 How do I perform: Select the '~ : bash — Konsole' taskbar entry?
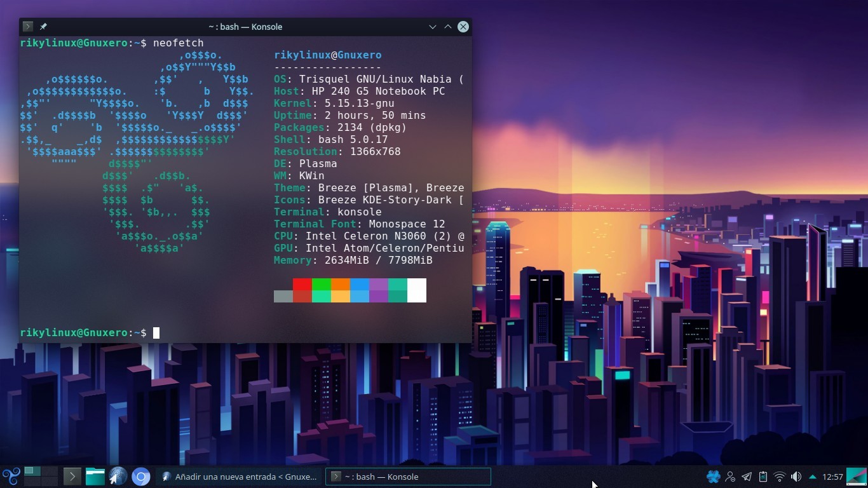point(408,477)
